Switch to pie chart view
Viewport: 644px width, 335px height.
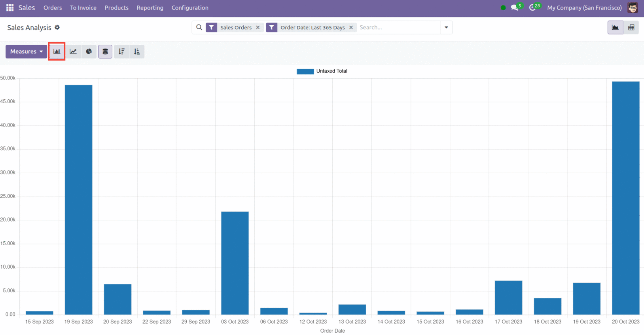click(89, 51)
